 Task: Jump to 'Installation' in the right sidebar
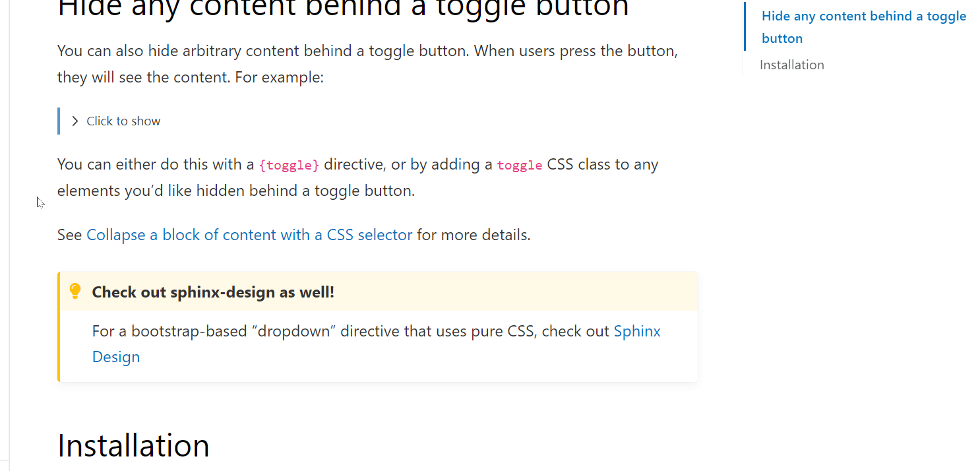(x=791, y=65)
